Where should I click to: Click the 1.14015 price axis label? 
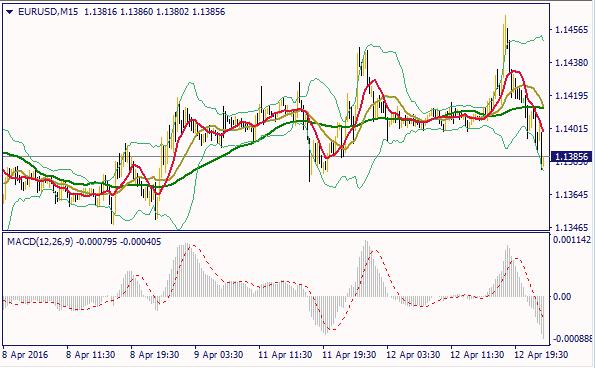point(571,129)
